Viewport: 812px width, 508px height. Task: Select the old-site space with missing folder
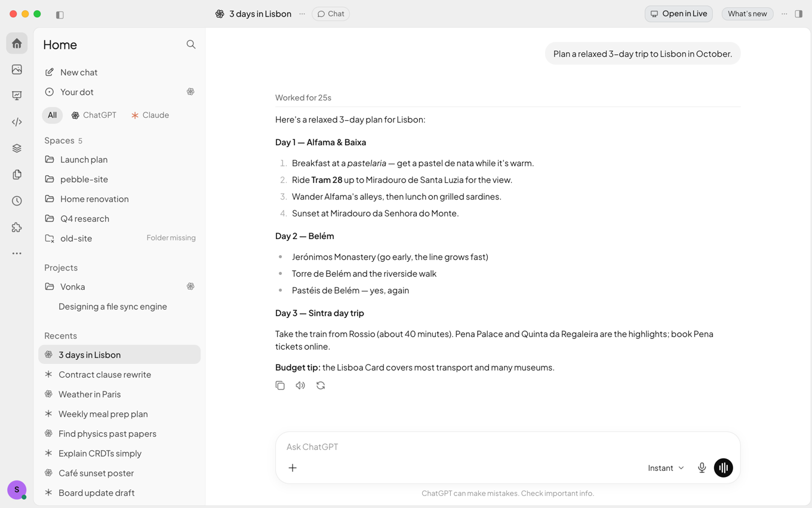pyautogui.click(x=119, y=238)
